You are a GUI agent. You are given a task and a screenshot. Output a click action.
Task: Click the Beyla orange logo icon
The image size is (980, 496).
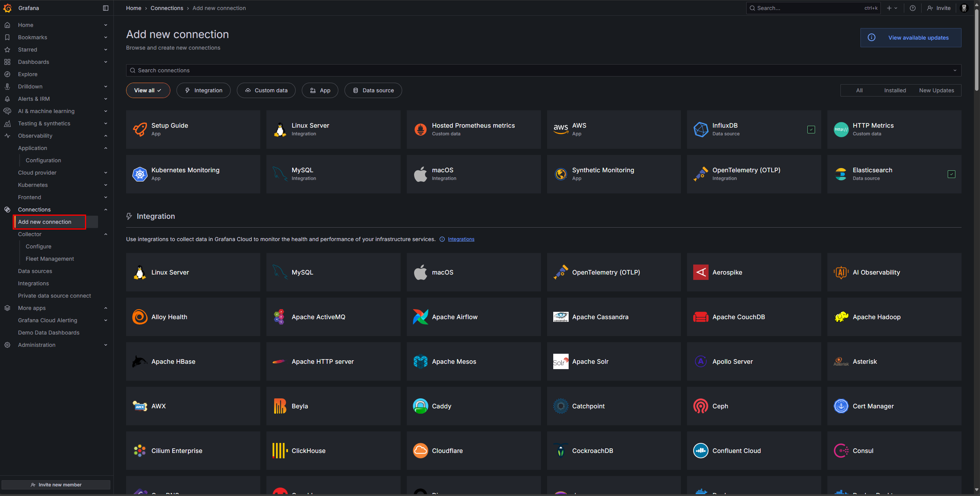pyautogui.click(x=280, y=406)
